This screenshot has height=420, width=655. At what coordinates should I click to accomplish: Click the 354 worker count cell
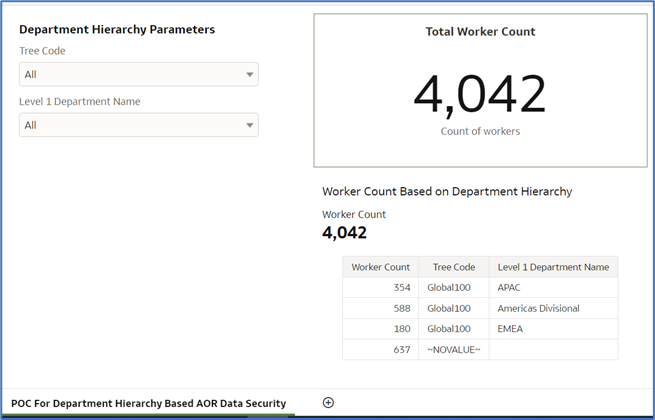[x=398, y=287]
